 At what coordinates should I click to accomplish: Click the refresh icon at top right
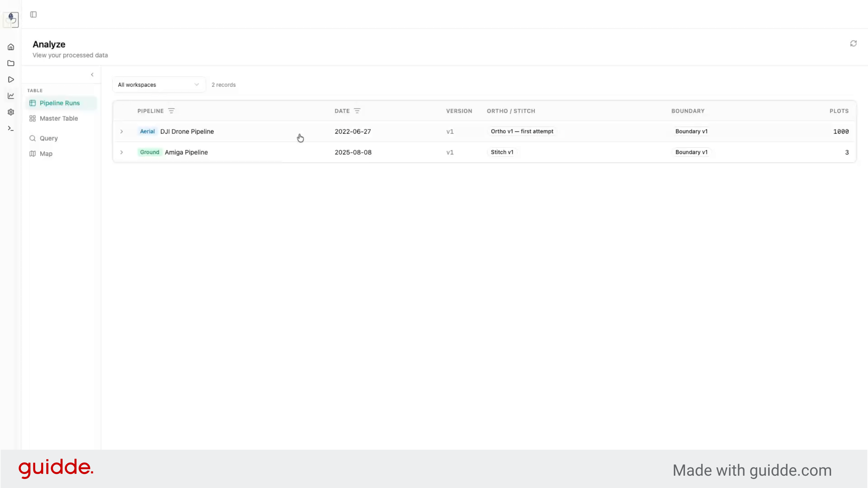pyautogui.click(x=853, y=43)
